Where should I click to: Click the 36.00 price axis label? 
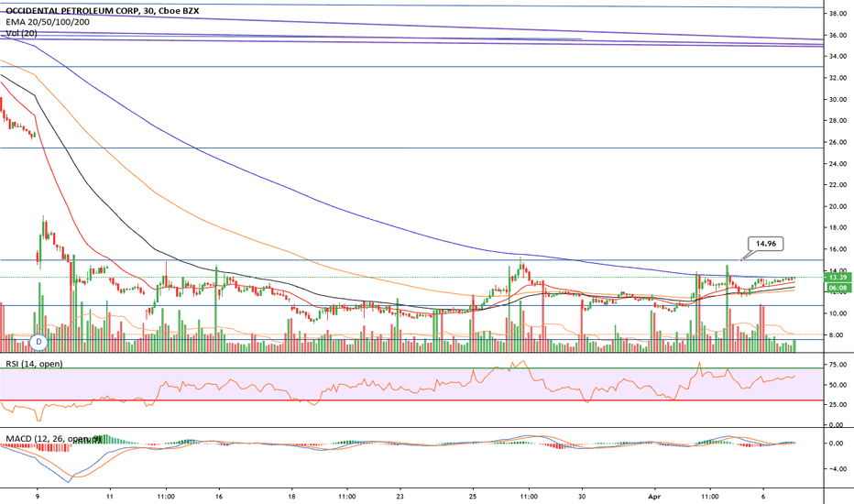pos(838,36)
